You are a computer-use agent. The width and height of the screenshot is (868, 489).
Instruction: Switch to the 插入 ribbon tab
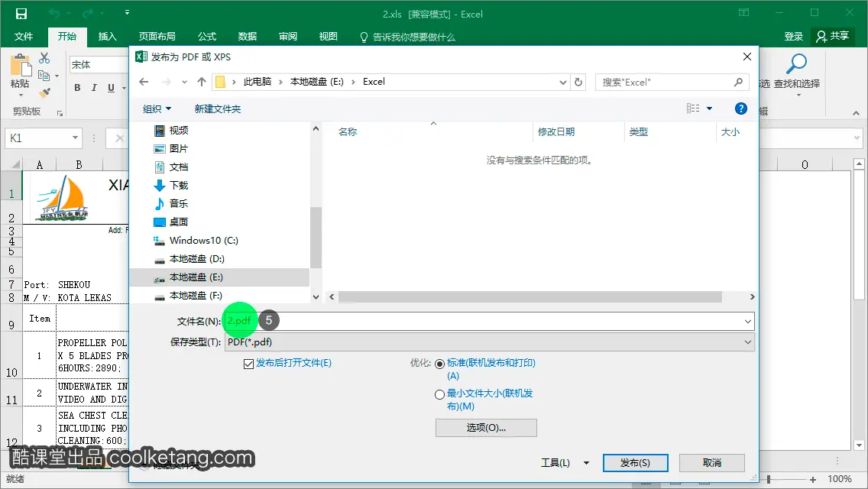(108, 37)
